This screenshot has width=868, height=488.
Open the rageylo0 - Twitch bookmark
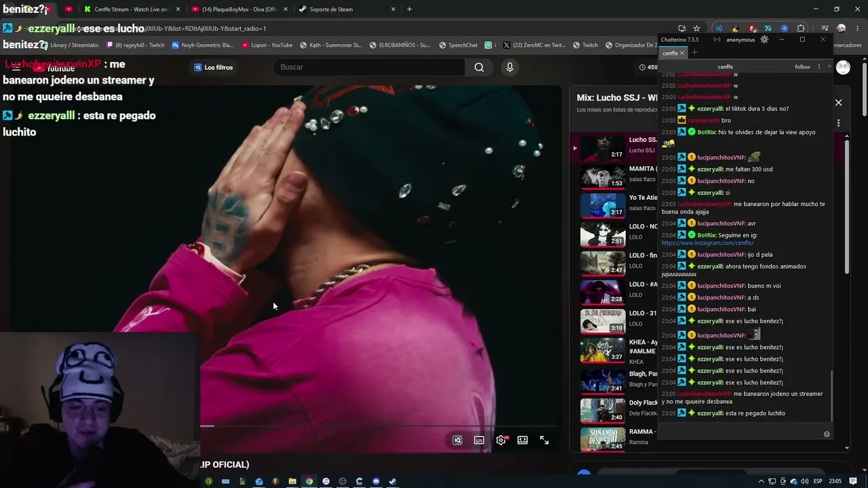point(136,45)
